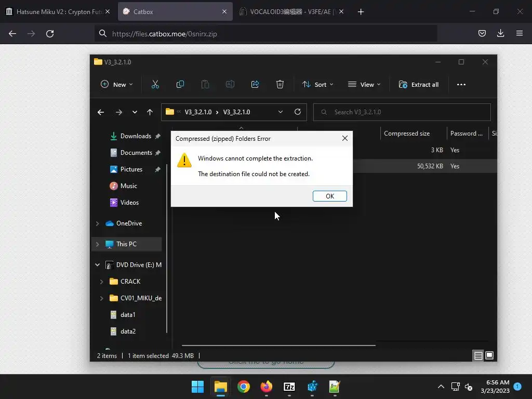Click File Explorer on the taskbar

[x=220, y=387]
